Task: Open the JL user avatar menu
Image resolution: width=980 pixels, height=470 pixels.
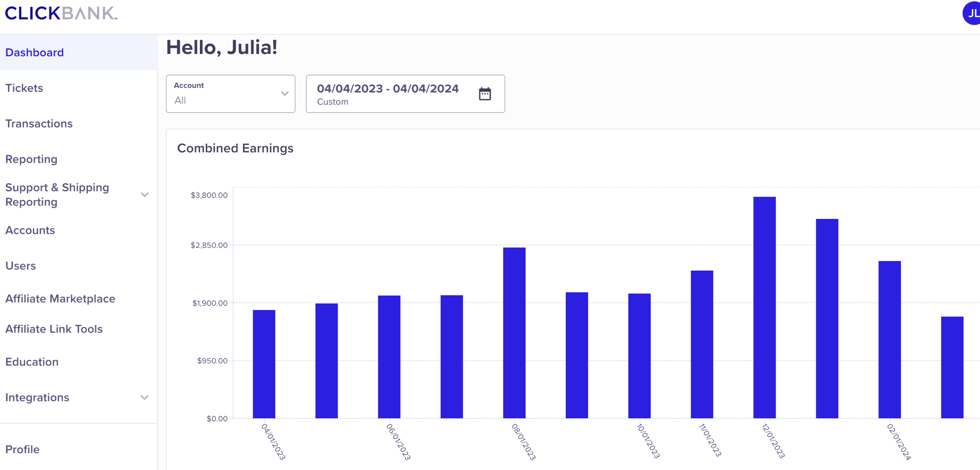Action: click(x=972, y=13)
